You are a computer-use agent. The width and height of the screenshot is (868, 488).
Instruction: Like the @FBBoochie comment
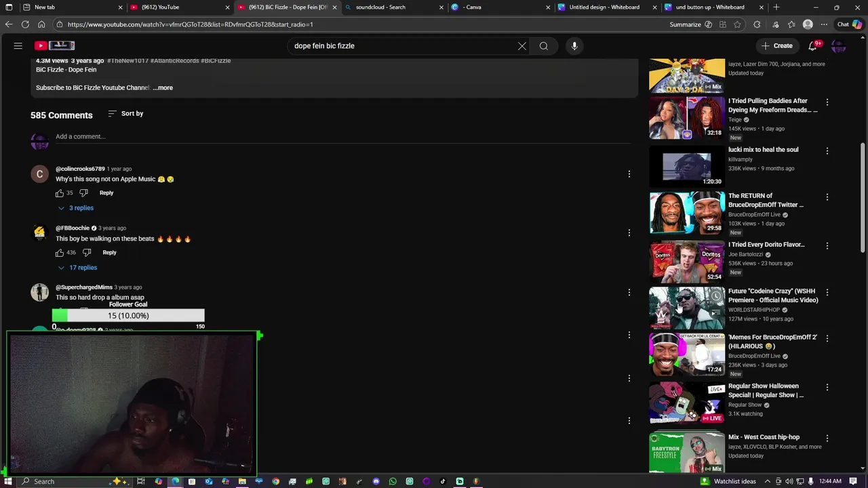coord(60,253)
